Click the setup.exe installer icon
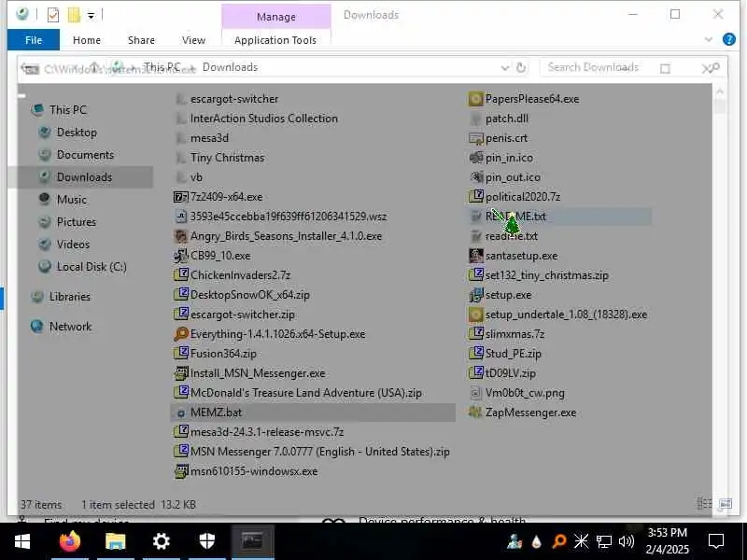Screen dimensions: 747x560 (x=475, y=295)
